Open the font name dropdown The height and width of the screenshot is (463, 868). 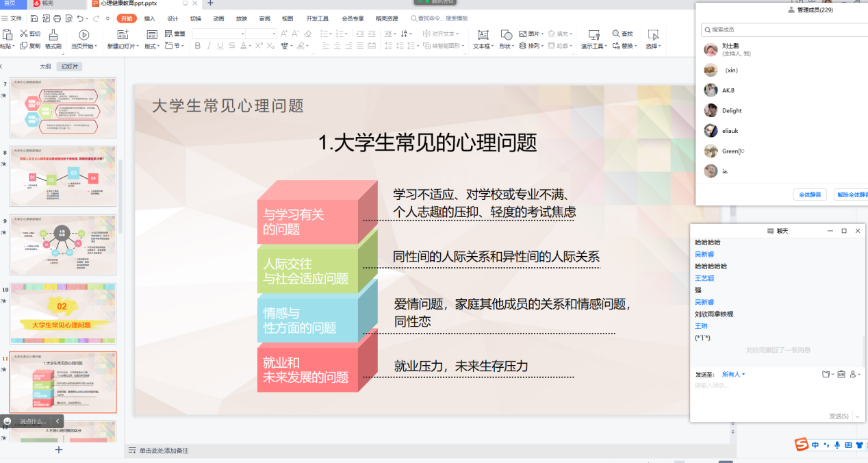coord(242,34)
